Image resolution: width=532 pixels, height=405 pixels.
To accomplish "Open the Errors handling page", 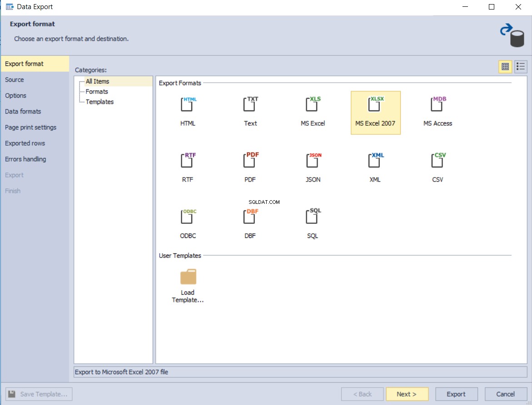I will pyautogui.click(x=35, y=159).
